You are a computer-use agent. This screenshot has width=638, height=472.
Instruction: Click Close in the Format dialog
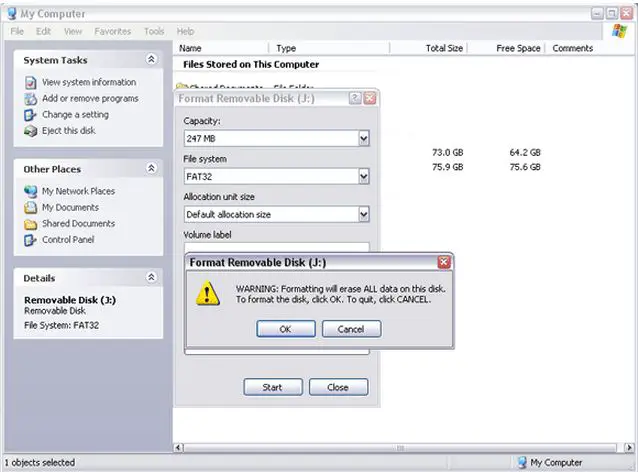point(339,387)
